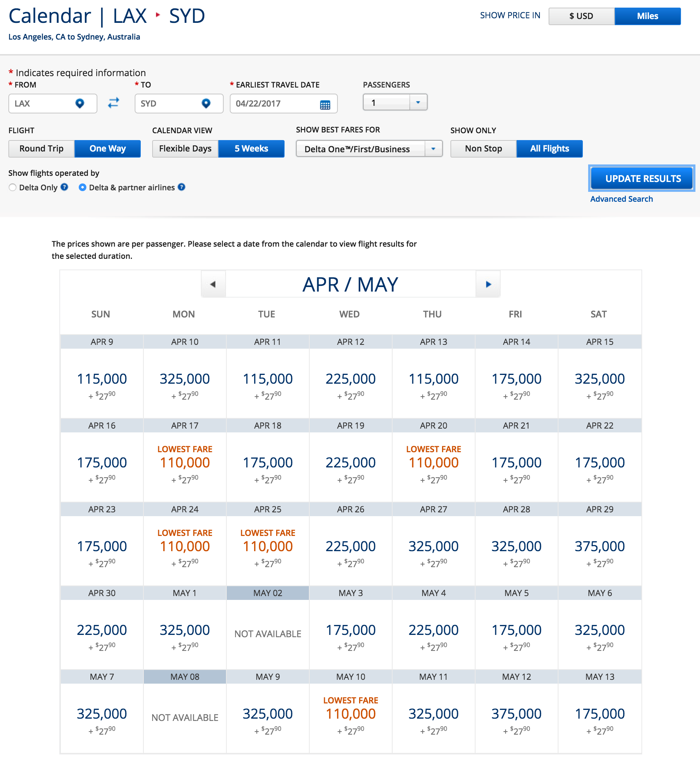The width and height of the screenshot is (700, 759).
Task: Show only Non Stop flights
Action: (483, 148)
